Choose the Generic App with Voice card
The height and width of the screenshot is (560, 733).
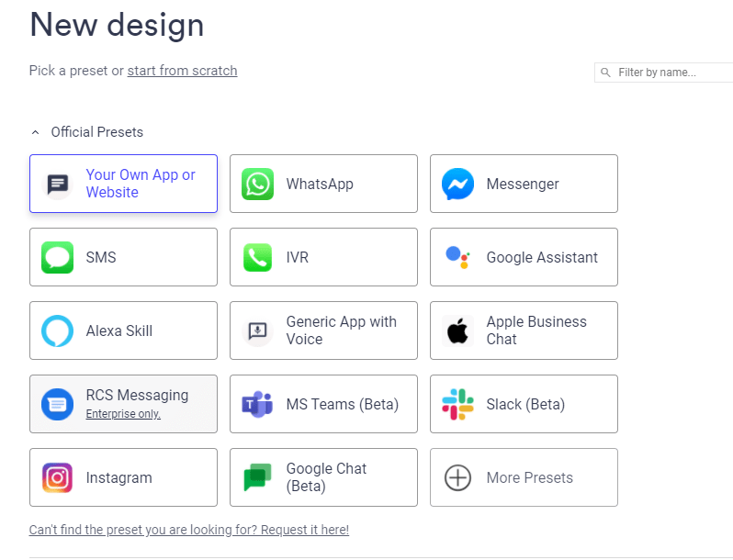[323, 330]
